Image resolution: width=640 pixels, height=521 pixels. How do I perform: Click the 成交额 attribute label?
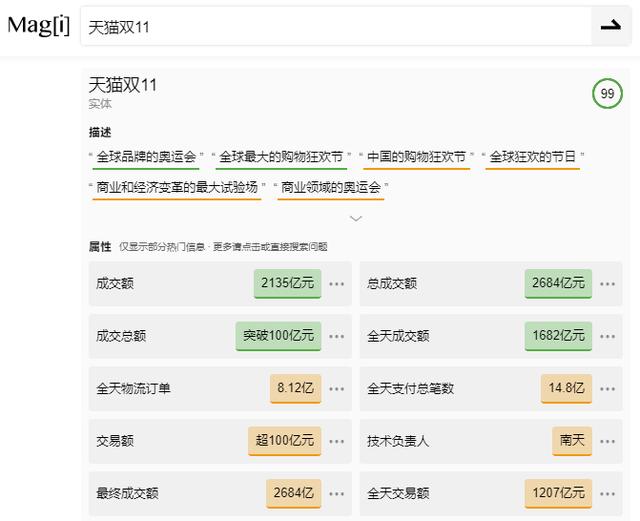(115, 284)
